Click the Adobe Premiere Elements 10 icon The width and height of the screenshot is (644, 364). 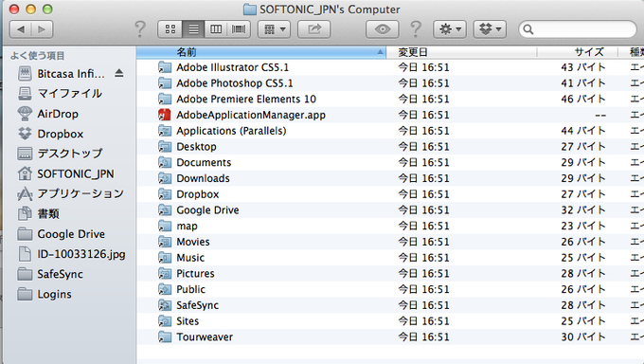pyautogui.click(x=165, y=100)
